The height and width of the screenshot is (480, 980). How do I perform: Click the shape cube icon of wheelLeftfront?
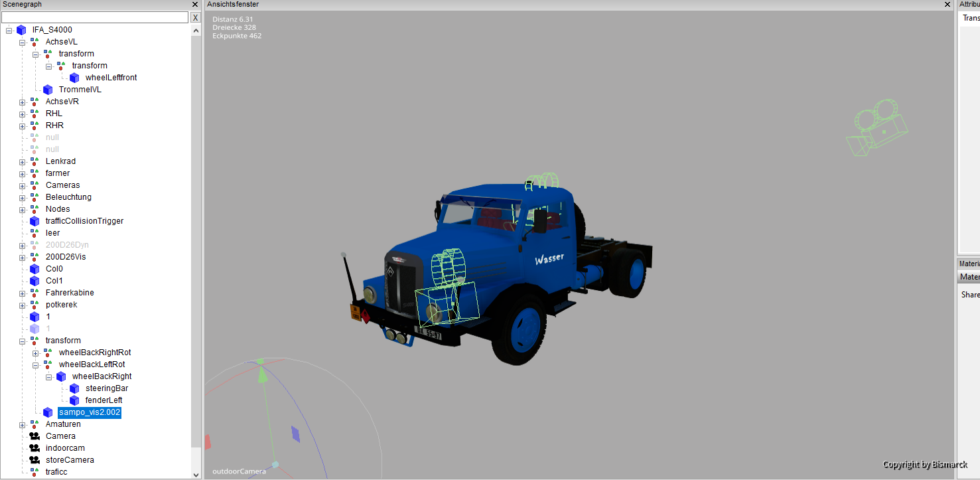tap(74, 78)
